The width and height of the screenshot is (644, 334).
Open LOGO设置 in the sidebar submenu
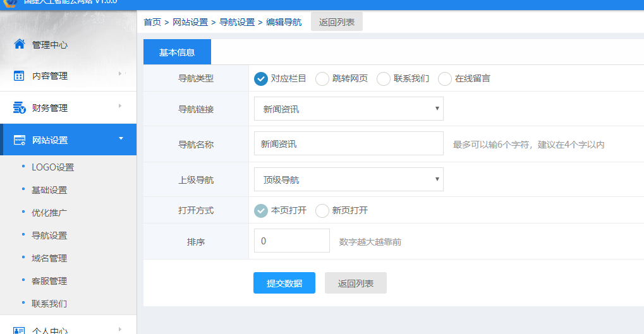click(x=52, y=167)
